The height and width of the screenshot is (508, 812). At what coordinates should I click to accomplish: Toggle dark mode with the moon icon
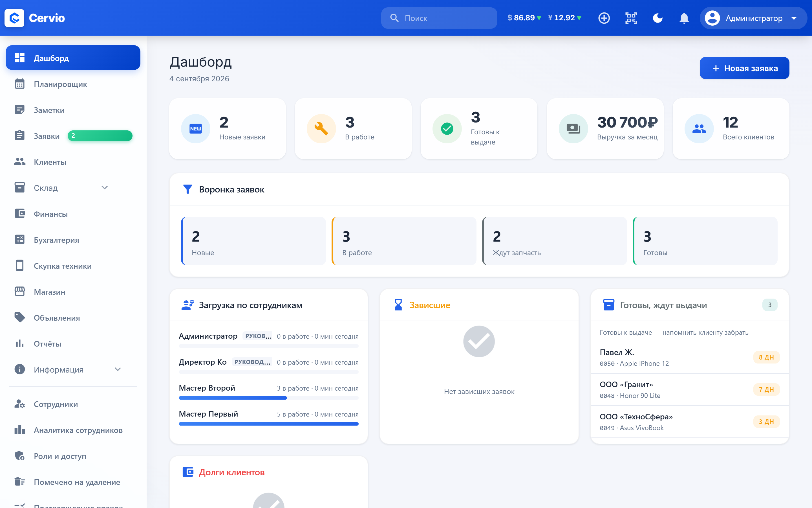coord(658,18)
